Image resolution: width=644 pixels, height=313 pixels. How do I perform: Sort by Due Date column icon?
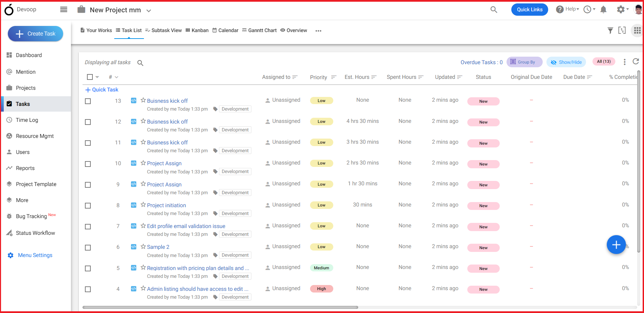589,77
